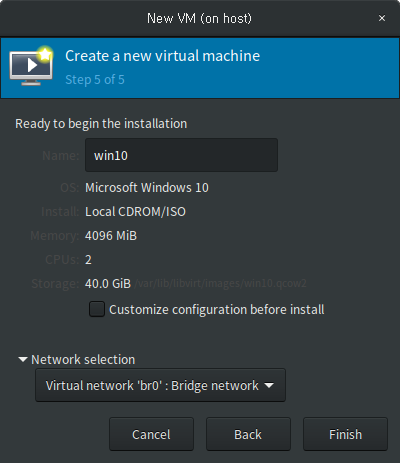Go back with the Back button
400x463 pixels.
248,434
